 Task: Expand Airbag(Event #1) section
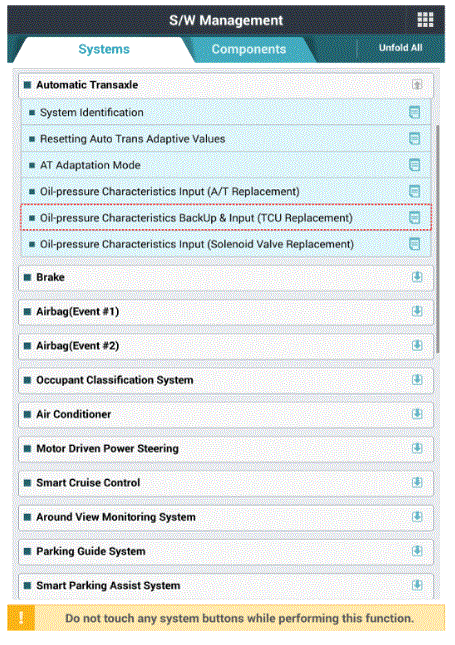click(417, 311)
